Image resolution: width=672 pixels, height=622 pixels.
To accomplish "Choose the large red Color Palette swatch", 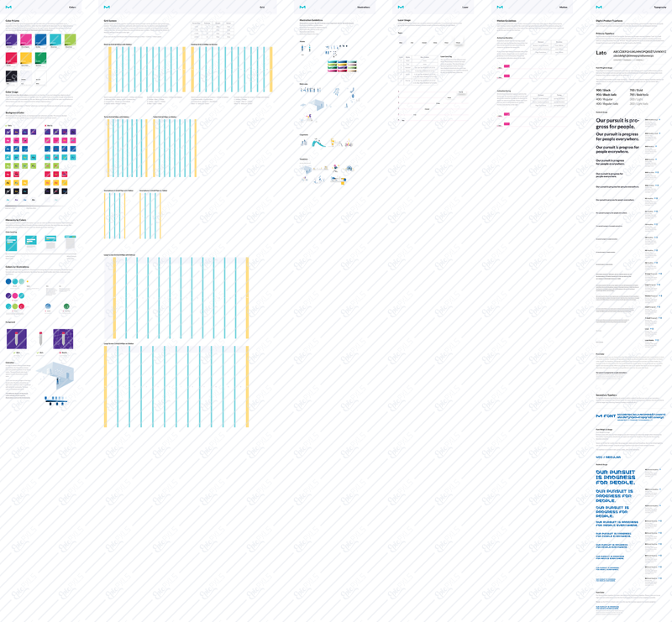I will pyautogui.click(x=11, y=58).
